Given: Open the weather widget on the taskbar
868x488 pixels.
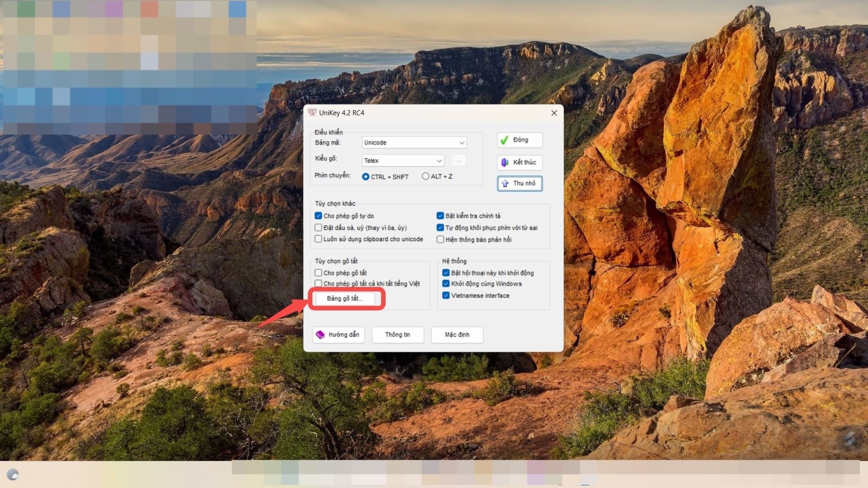Looking at the screenshot, I should click(13, 475).
